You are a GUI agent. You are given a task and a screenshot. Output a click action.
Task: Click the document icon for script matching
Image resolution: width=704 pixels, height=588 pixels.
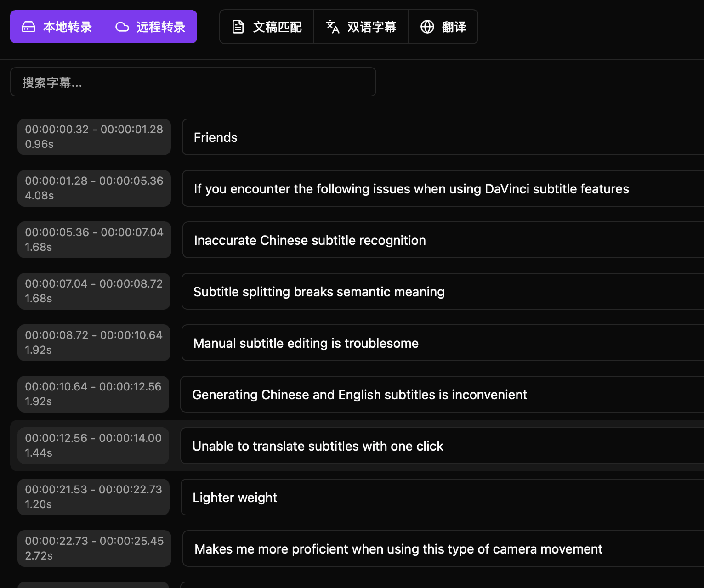tap(238, 27)
